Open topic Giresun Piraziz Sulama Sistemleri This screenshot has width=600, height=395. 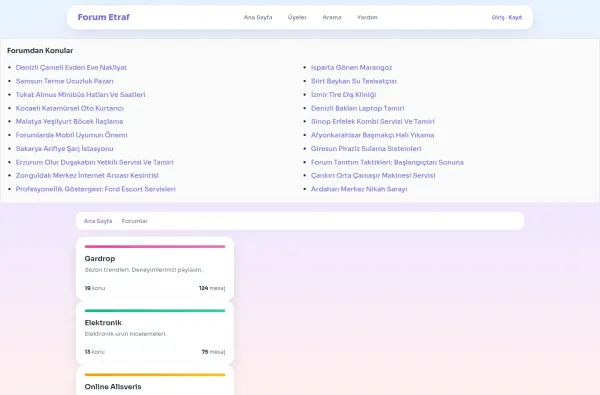pos(366,149)
